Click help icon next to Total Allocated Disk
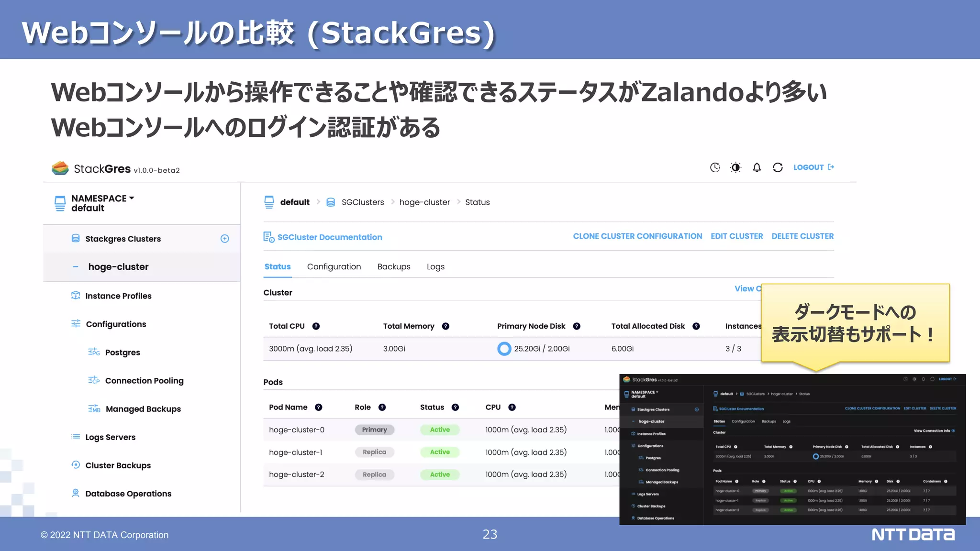Image resolution: width=980 pixels, height=551 pixels. click(696, 326)
